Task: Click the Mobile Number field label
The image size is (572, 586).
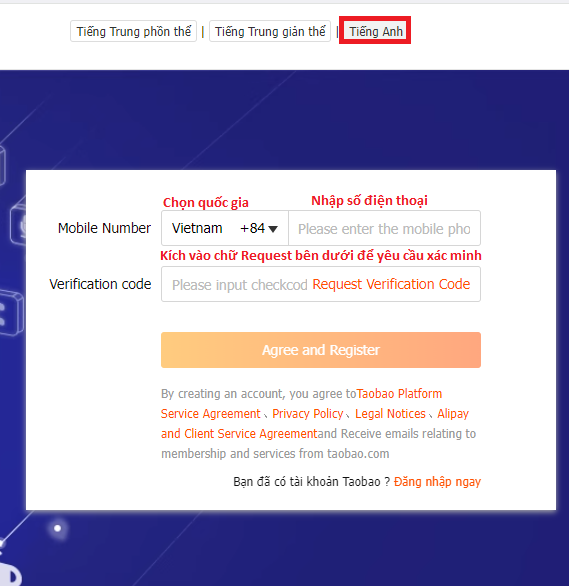Action: (x=104, y=228)
